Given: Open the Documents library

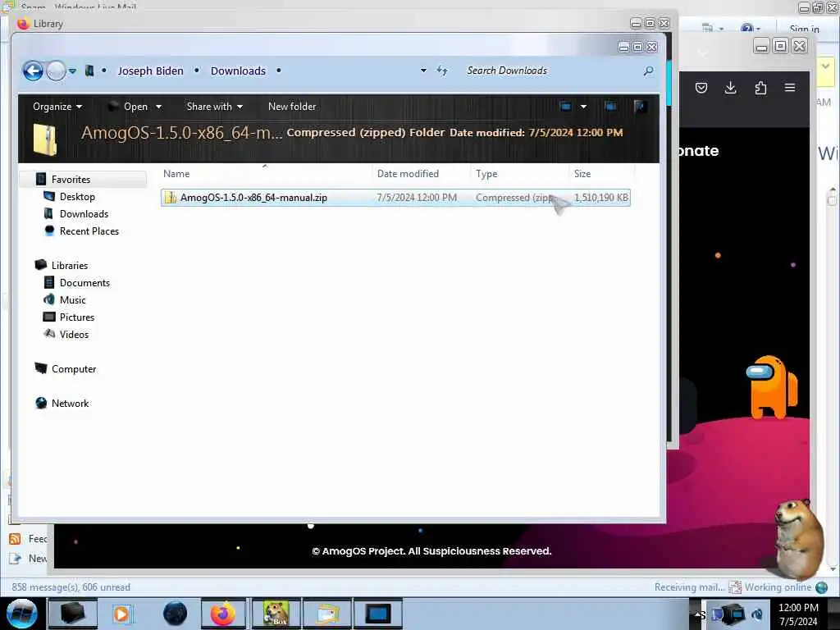Looking at the screenshot, I should tap(84, 282).
